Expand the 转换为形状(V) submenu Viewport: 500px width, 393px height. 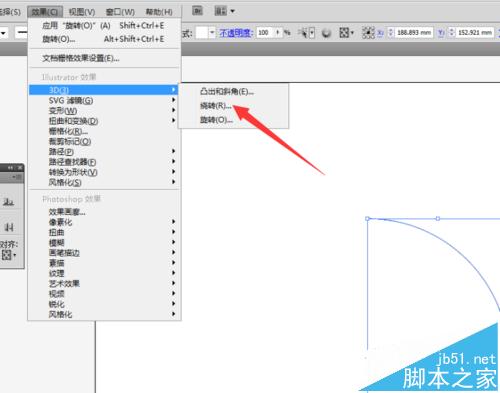click(x=103, y=172)
